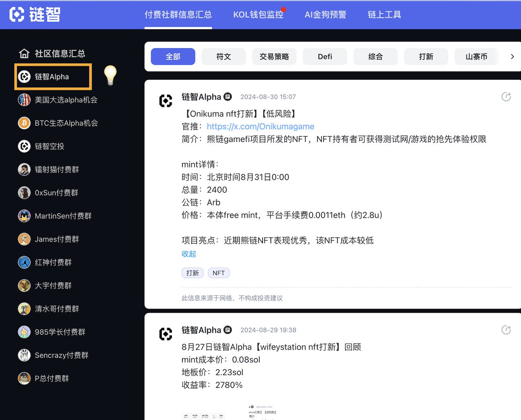Click the 大宇付费群 avatar
Image resolution: width=521 pixels, height=420 pixels.
[x=24, y=286]
